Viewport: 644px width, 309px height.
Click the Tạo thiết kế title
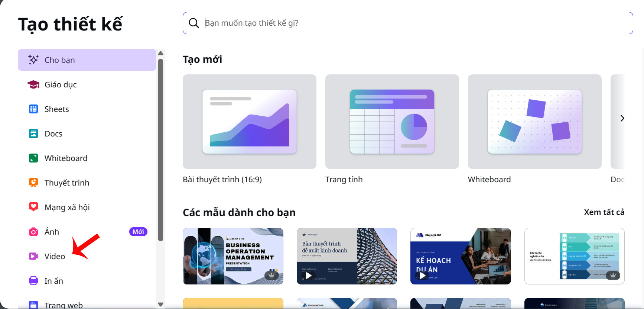[70, 25]
